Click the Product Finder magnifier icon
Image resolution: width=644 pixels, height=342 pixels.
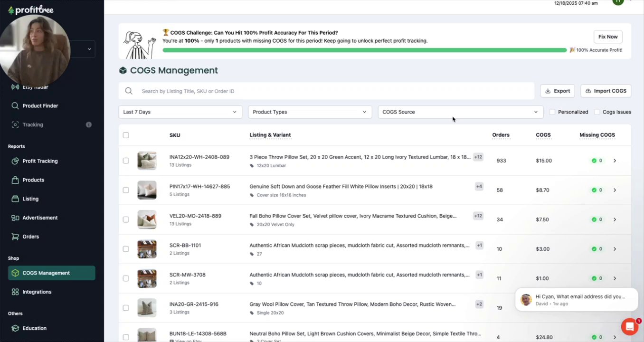pyautogui.click(x=15, y=106)
